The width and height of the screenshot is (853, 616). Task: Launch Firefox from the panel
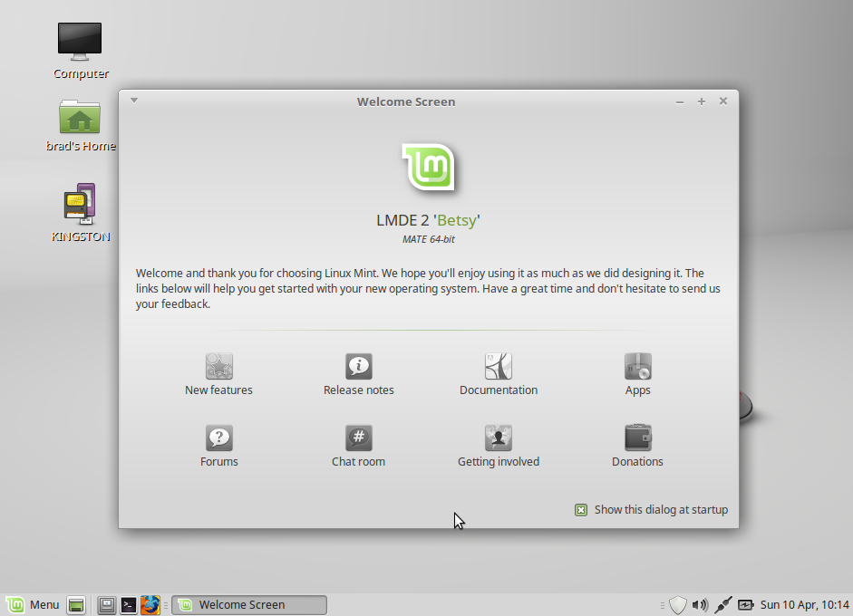coord(150,604)
